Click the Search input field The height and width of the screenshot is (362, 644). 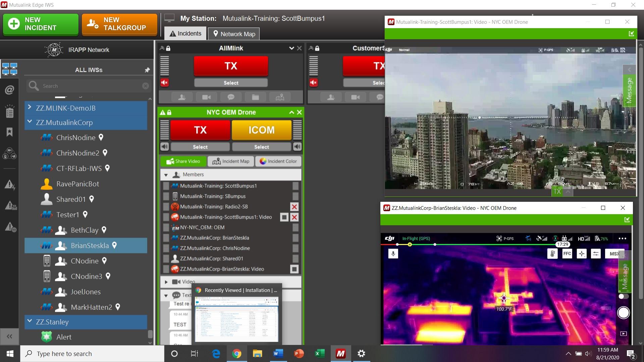pyautogui.click(x=89, y=86)
